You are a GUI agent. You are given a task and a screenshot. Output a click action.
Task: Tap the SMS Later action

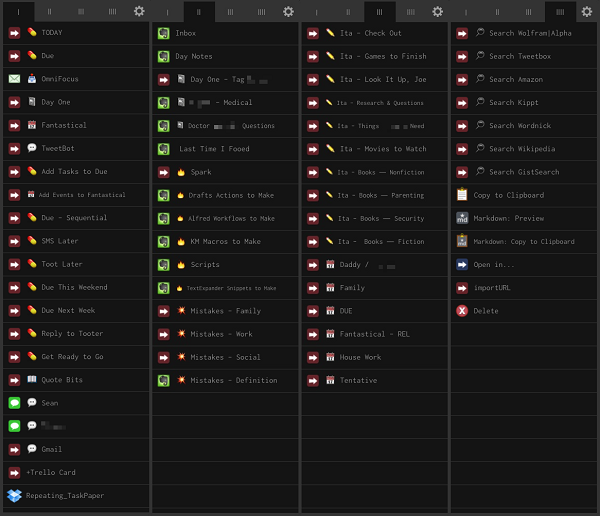[76, 241]
